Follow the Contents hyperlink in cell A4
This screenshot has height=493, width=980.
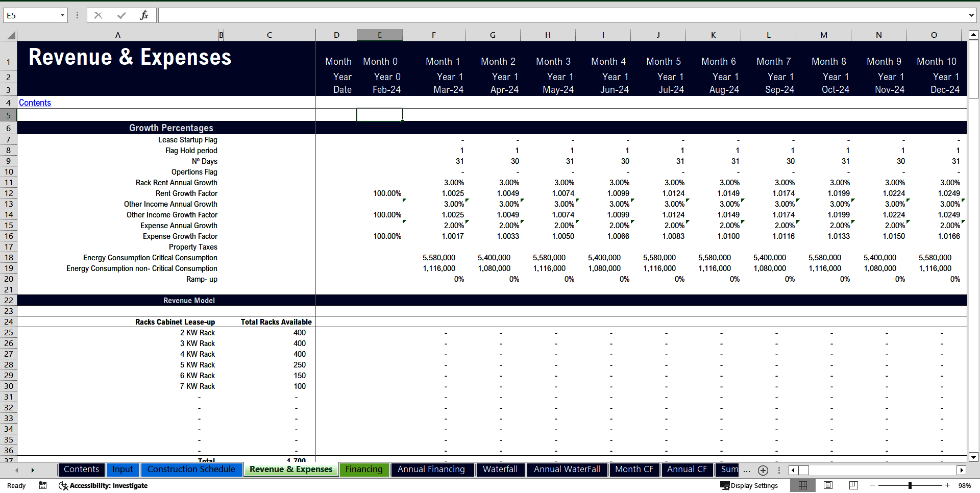click(35, 103)
